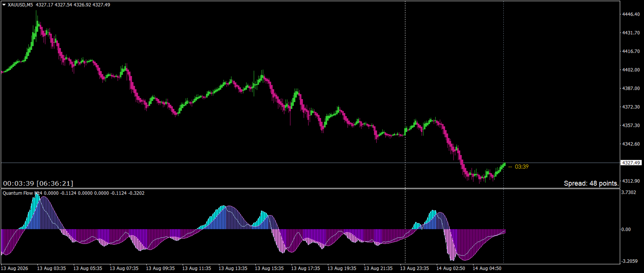Click time axis label 13 Aug 19:35
Viewport: 644px width, 273px height.
[342, 268]
